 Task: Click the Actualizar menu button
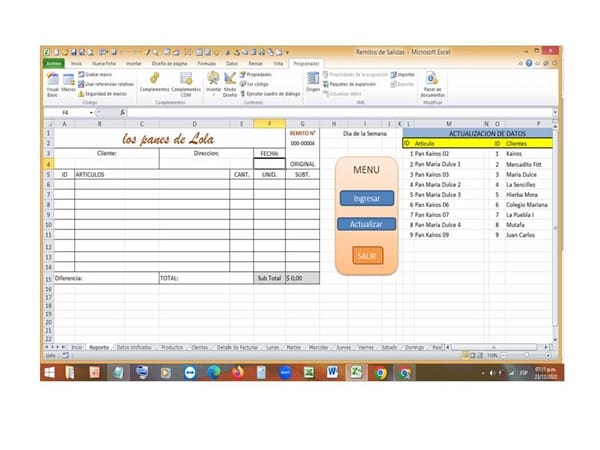click(x=366, y=224)
